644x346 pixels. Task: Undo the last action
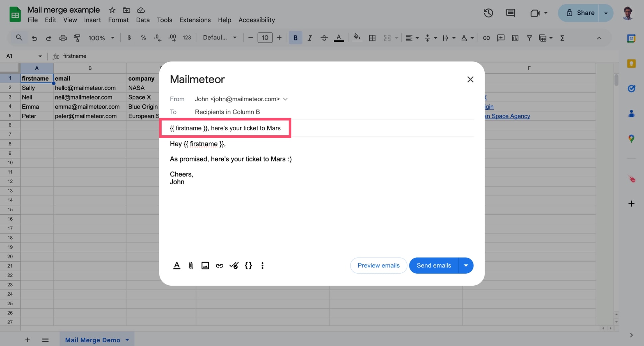pyautogui.click(x=34, y=38)
